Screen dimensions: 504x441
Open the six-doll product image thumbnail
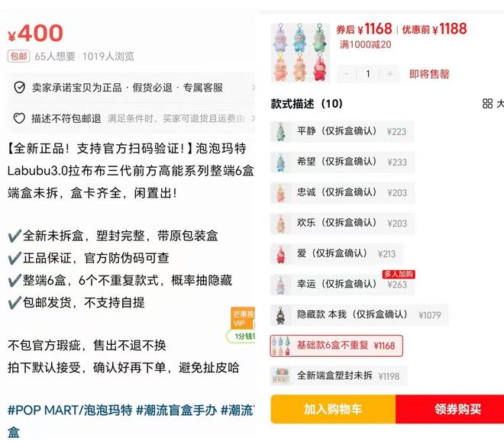[x=300, y=53]
